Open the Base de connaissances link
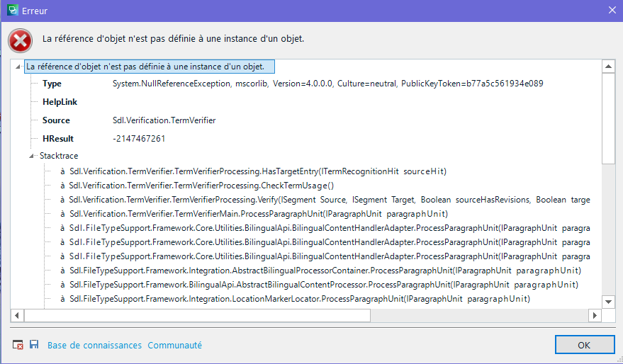This screenshot has width=623, height=364. pos(94,346)
